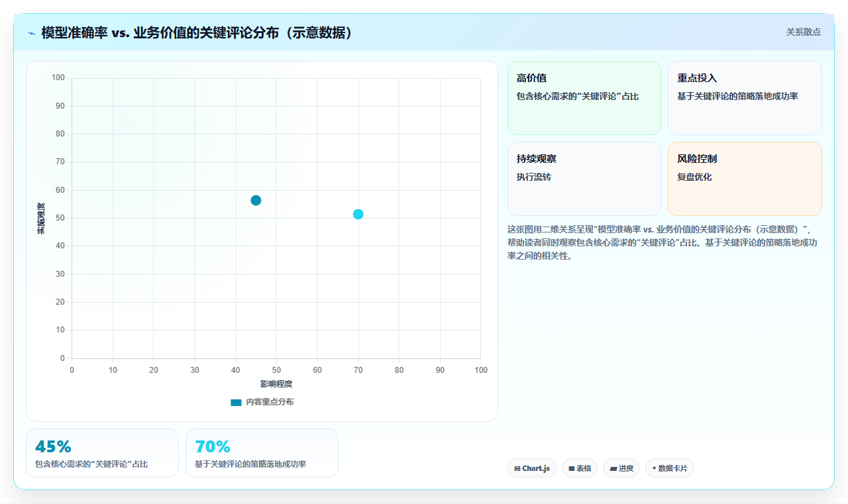Click the 关系散点 label in header
The image size is (848, 504).
803,32
